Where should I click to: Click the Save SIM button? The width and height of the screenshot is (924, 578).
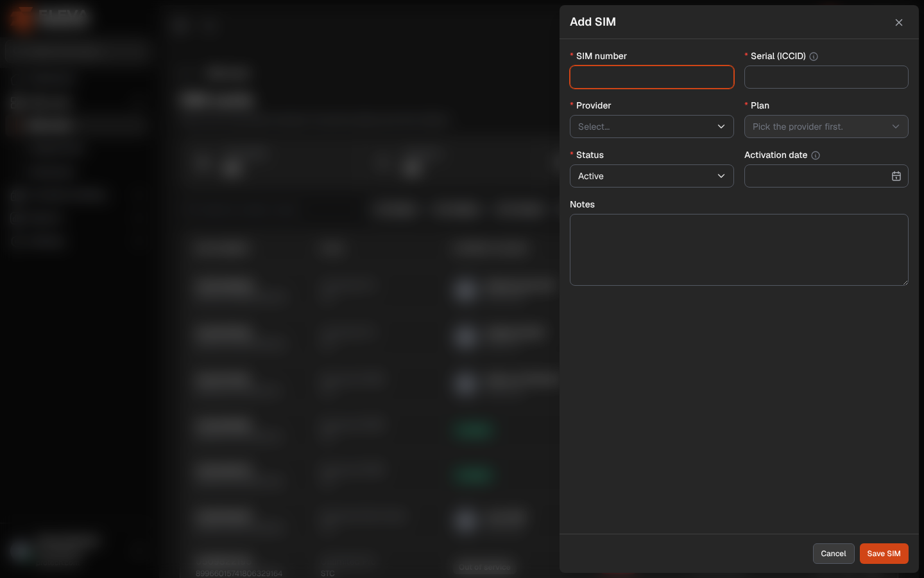click(884, 554)
